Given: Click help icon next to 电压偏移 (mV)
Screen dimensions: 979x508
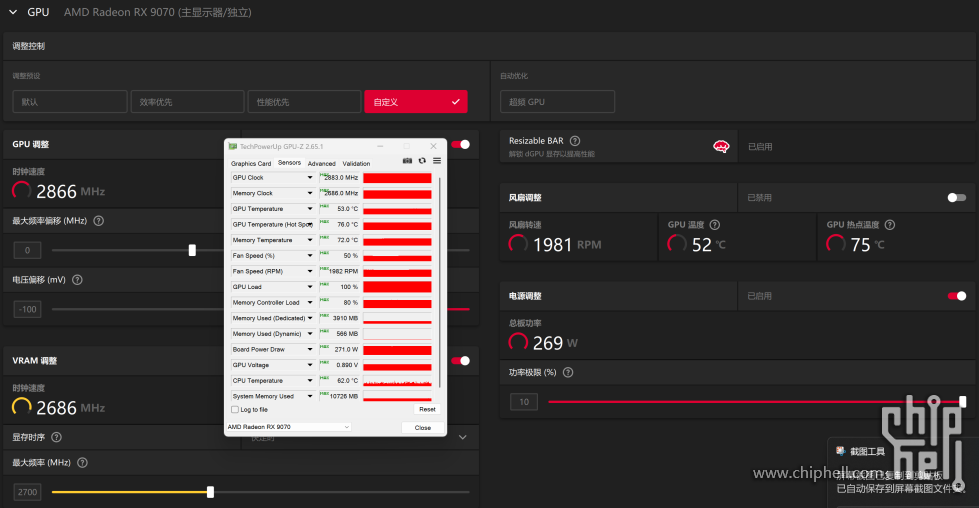Looking at the screenshot, I should (x=77, y=280).
